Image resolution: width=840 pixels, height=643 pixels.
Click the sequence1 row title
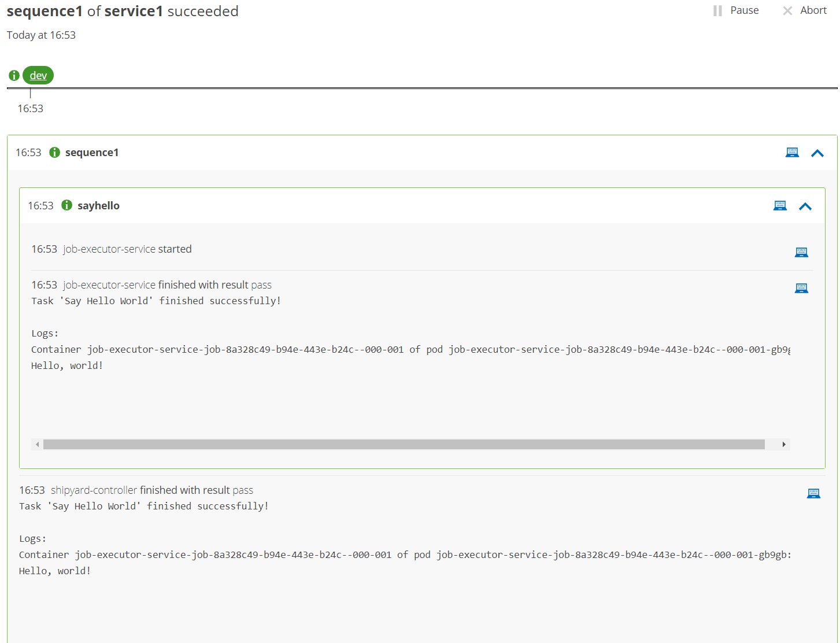pyautogui.click(x=92, y=153)
